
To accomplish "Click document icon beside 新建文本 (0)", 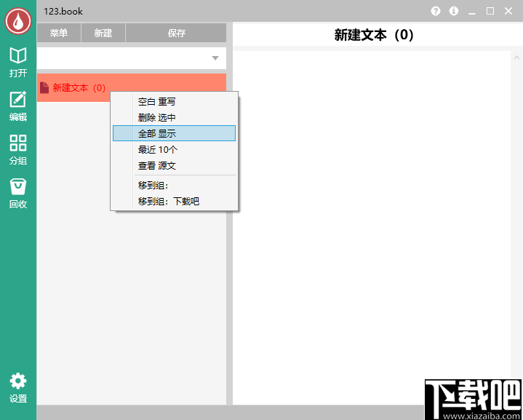I will pos(44,88).
